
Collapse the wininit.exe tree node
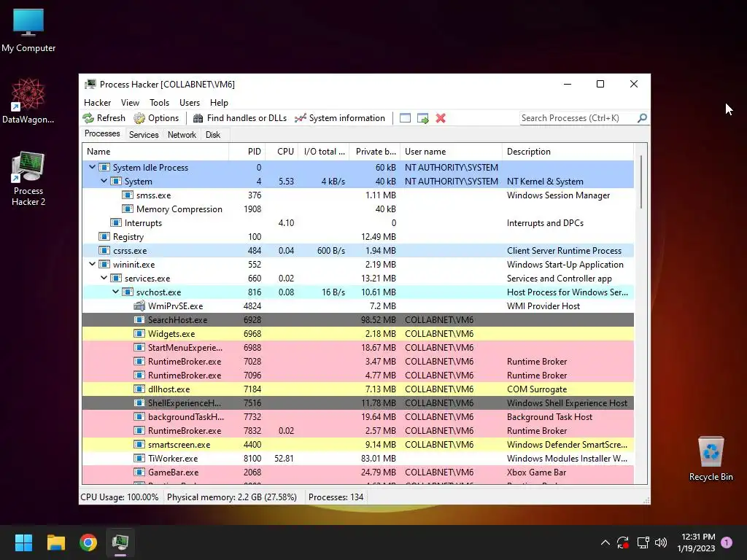[92, 264]
